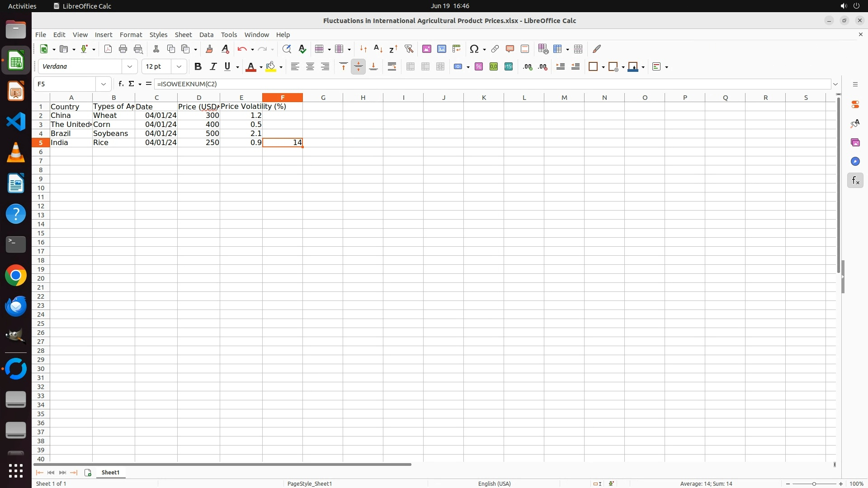Click the Merge and Center Cells icon
Image resolution: width=868 pixels, height=488 pixels.
[x=410, y=67]
